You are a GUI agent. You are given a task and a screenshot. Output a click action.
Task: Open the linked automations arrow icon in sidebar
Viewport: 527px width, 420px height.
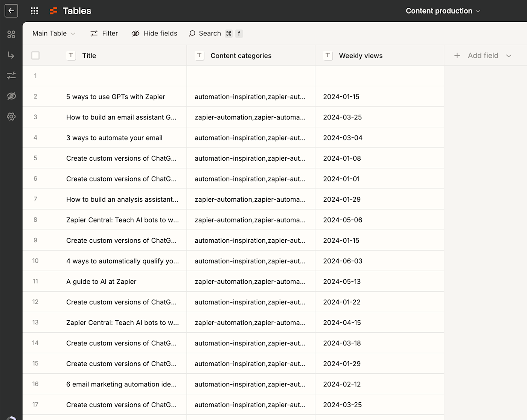coord(11,55)
